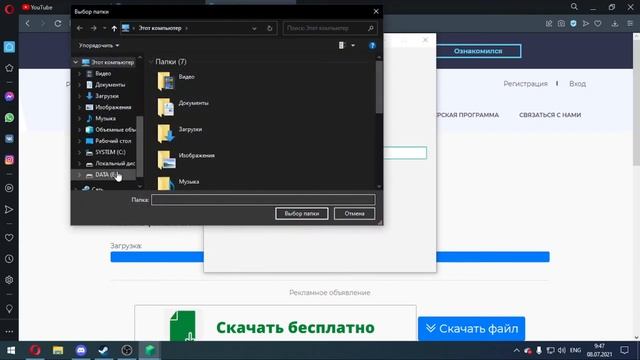Go back in the folder dialog
Viewport: 640px width, 360px height.
pos(80,28)
